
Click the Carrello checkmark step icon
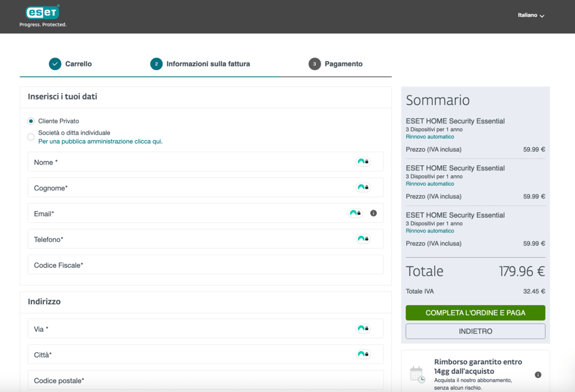(x=55, y=64)
